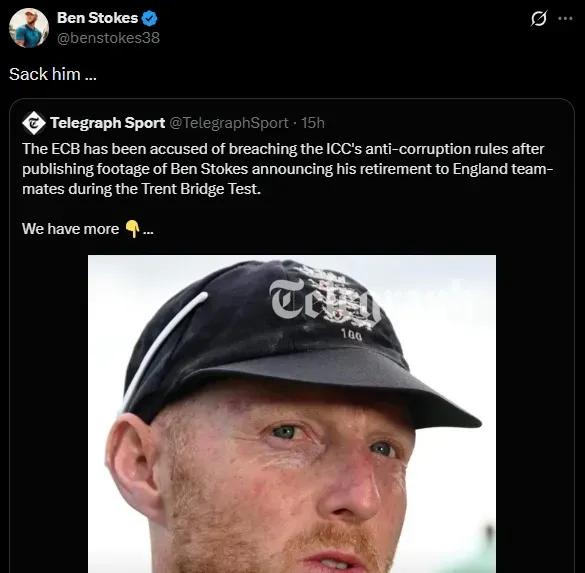Click the white stripe on the cap
This screenshot has width=585, height=573.
click(x=164, y=349)
